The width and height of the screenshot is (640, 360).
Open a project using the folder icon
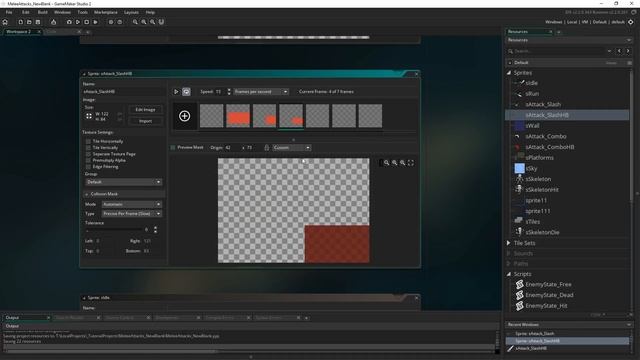[x=29, y=22]
